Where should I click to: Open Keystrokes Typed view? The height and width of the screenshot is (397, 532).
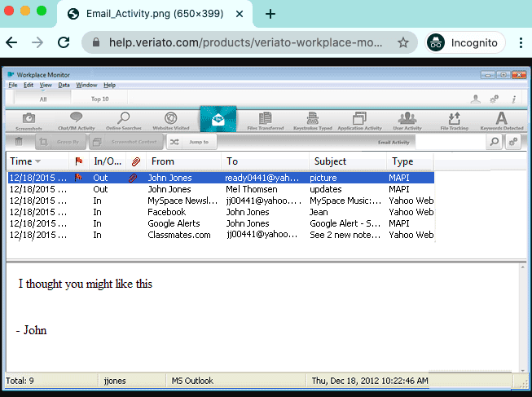[313, 121]
